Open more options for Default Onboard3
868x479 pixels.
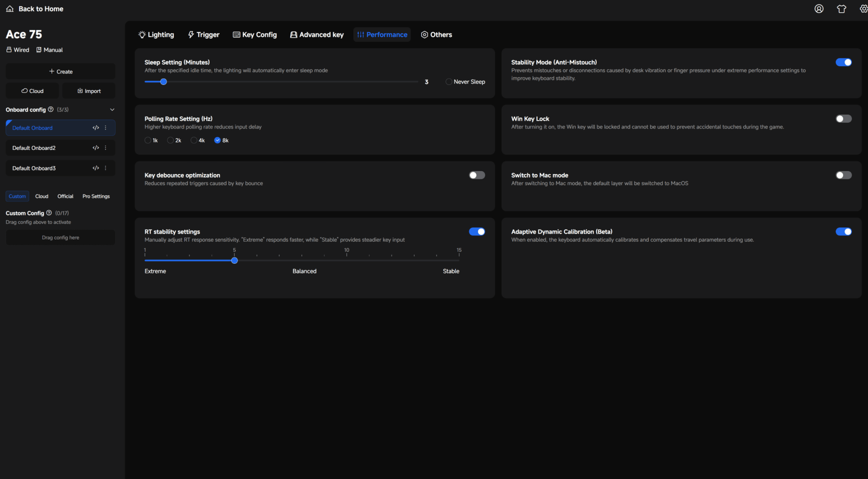[106, 168]
